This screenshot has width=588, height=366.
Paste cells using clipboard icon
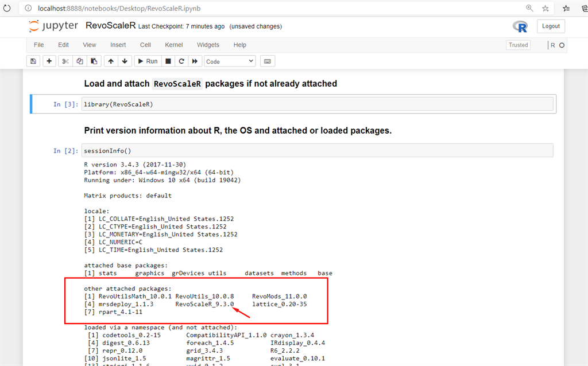[94, 61]
